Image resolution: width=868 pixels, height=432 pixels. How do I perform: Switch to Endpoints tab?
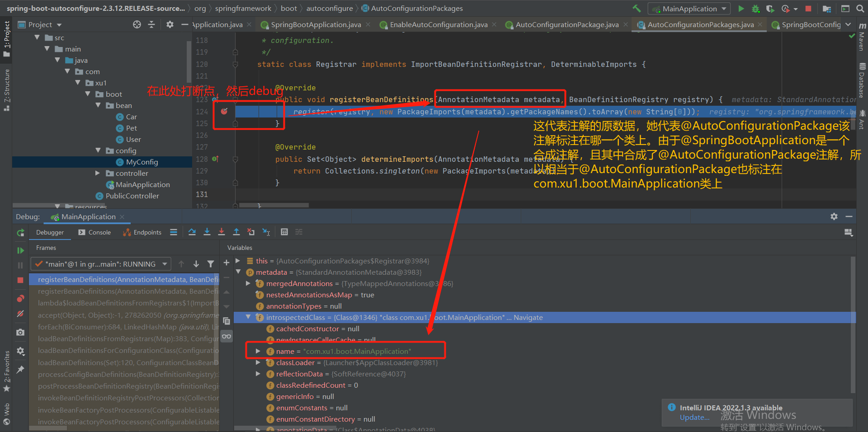click(142, 232)
